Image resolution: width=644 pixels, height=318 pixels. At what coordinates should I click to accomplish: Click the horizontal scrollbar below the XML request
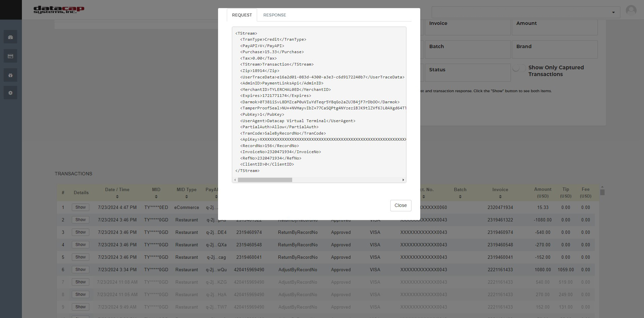point(266,180)
